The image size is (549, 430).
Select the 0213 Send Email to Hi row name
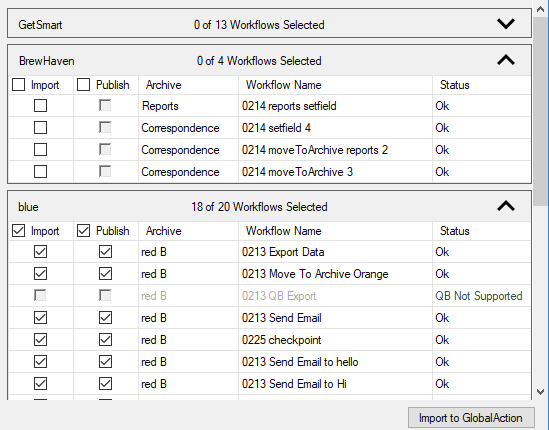pyautogui.click(x=294, y=384)
